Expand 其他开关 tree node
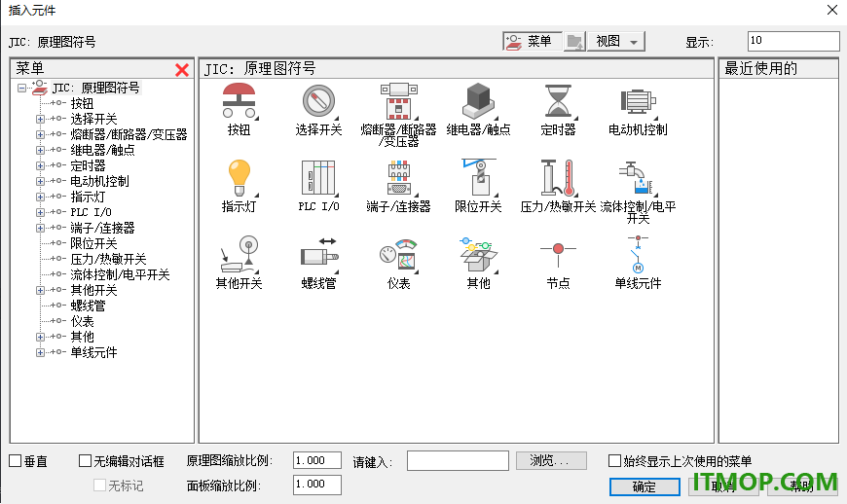The height and width of the screenshot is (504, 847). click(x=40, y=290)
